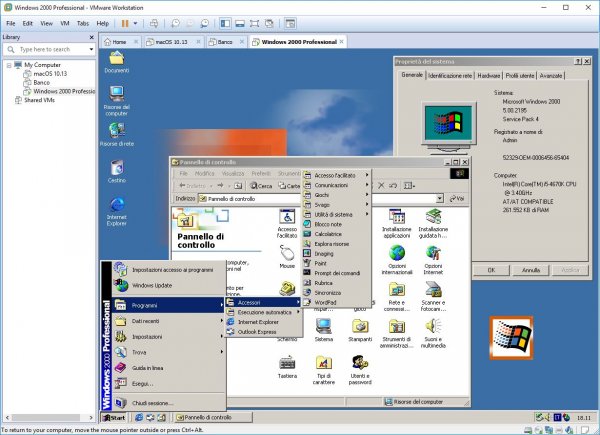This screenshot has width=600, height=435.
Task: Open Tastiera control panel icon
Action: [x=287, y=370]
